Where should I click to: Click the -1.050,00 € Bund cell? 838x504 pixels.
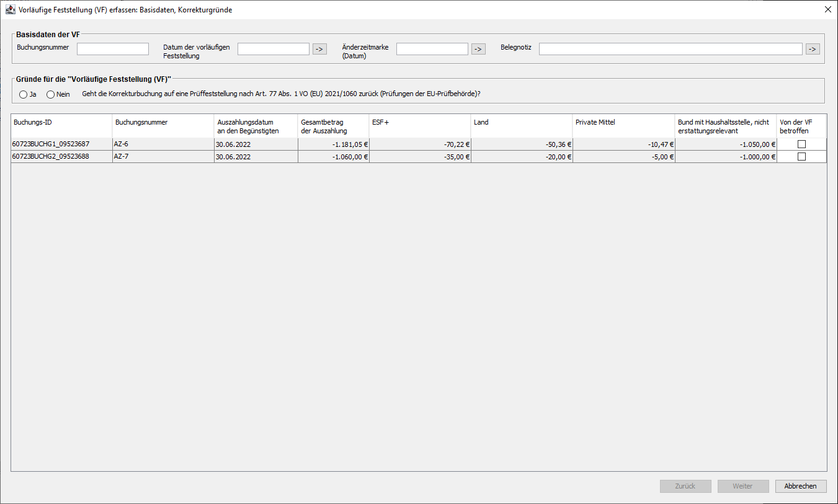click(x=726, y=144)
